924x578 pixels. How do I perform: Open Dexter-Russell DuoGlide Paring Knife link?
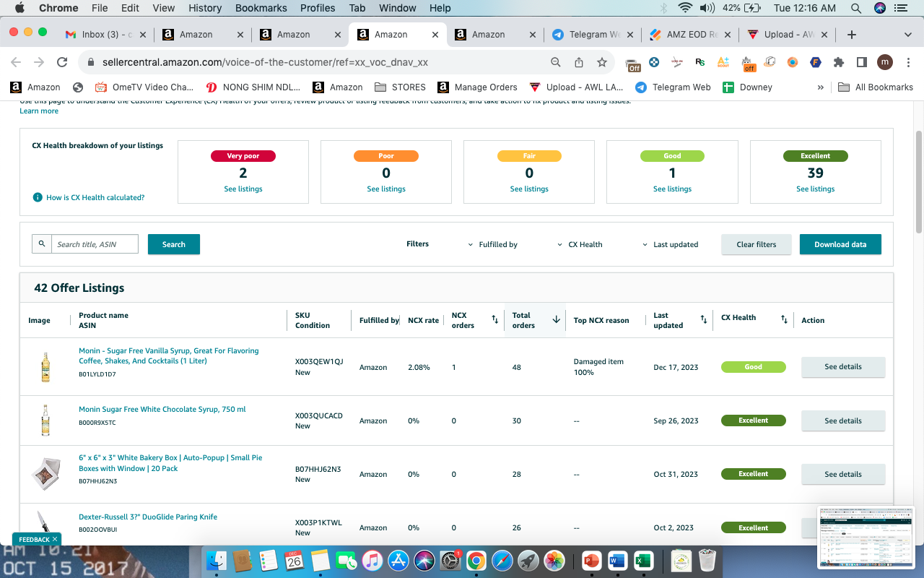point(148,517)
